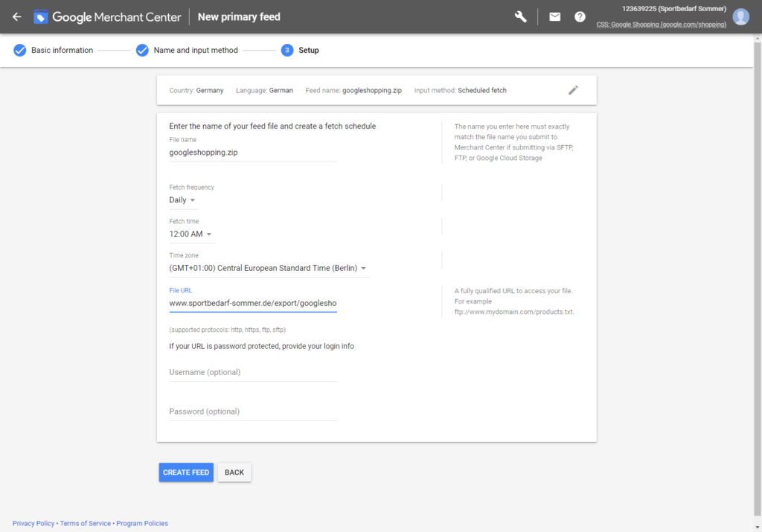Click the back arrow icon in header
762x532 pixels.
tap(16, 16)
